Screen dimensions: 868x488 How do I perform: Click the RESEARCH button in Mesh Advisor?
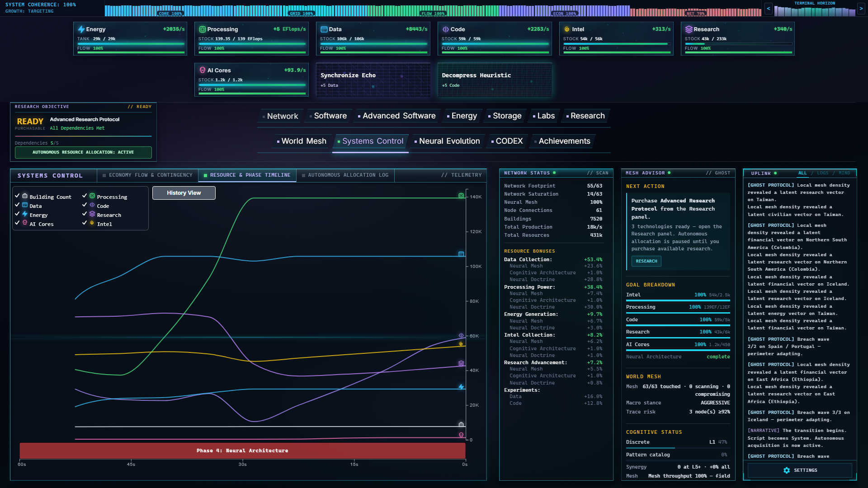click(x=646, y=261)
